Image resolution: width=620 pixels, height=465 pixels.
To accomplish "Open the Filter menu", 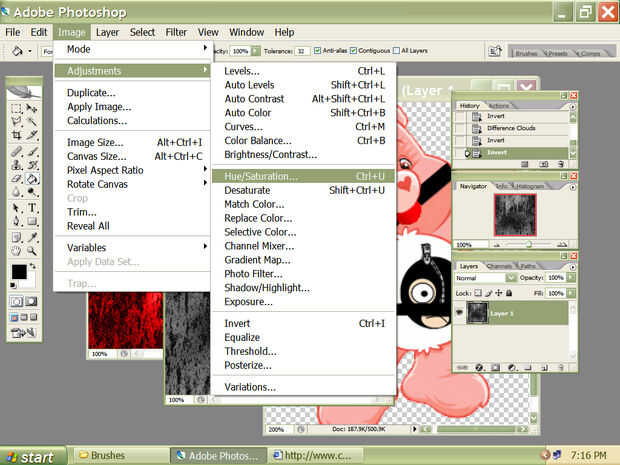I will pyautogui.click(x=176, y=32).
